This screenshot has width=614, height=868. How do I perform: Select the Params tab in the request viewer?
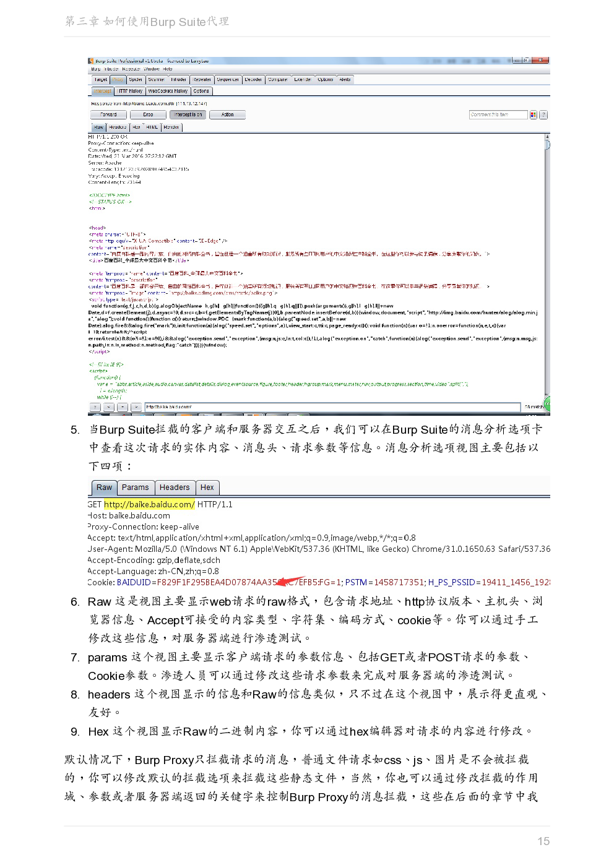pos(135,488)
